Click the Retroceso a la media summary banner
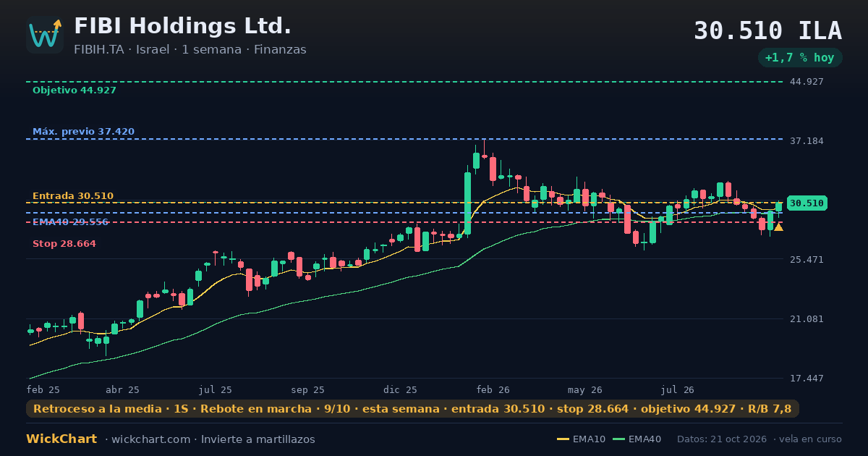 point(412,409)
